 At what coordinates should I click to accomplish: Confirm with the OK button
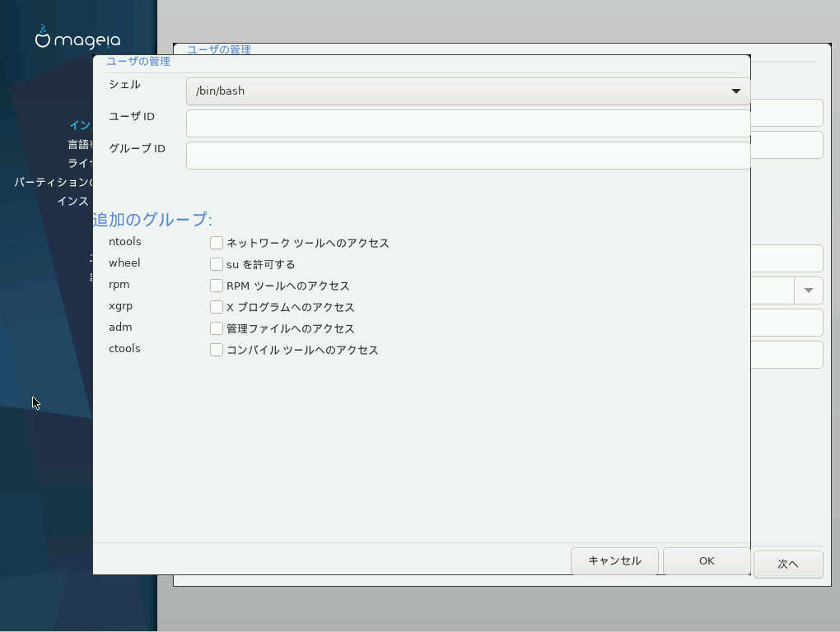pos(706,561)
